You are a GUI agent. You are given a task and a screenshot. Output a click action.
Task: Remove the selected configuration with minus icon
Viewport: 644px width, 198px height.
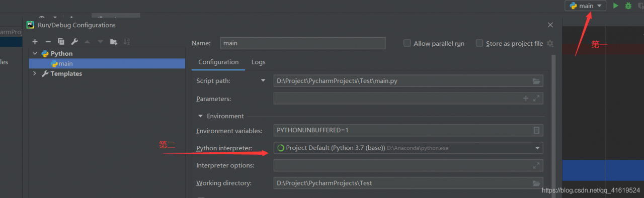tap(48, 42)
